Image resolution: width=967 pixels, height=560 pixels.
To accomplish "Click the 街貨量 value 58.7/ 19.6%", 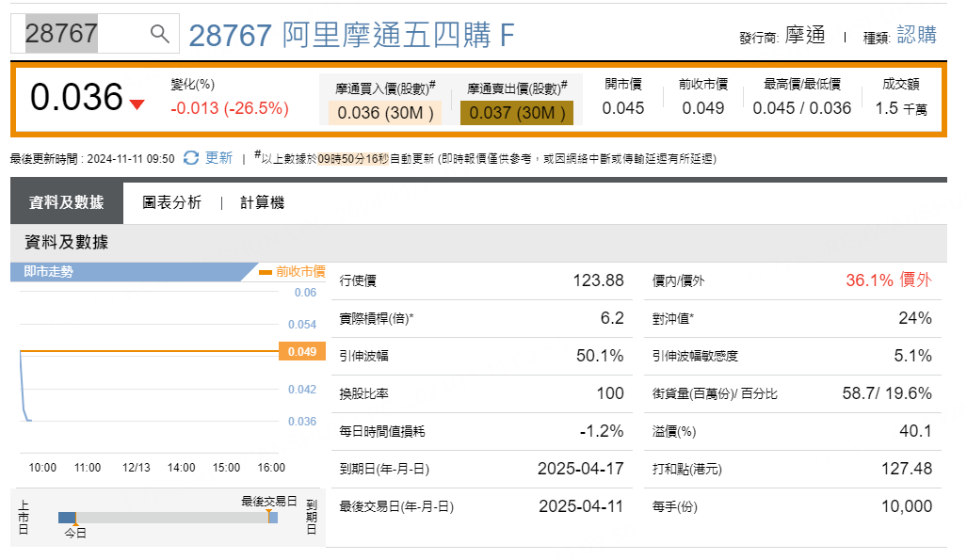I will pos(887,393).
